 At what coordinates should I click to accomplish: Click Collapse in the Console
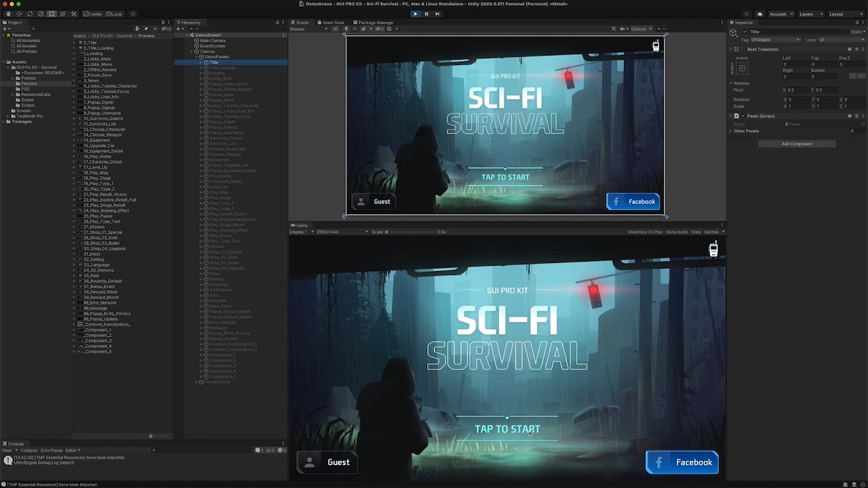point(28,450)
